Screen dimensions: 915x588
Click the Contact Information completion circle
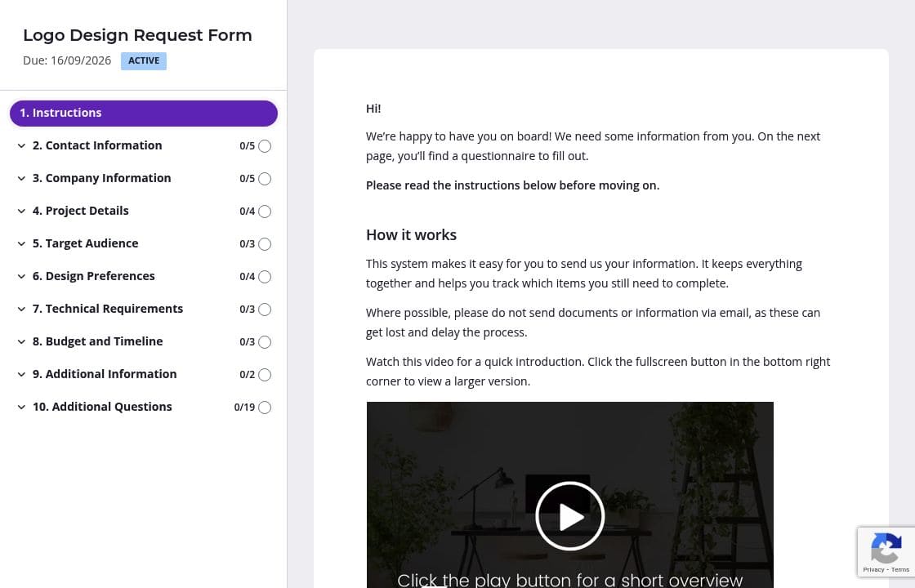point(265,146)
